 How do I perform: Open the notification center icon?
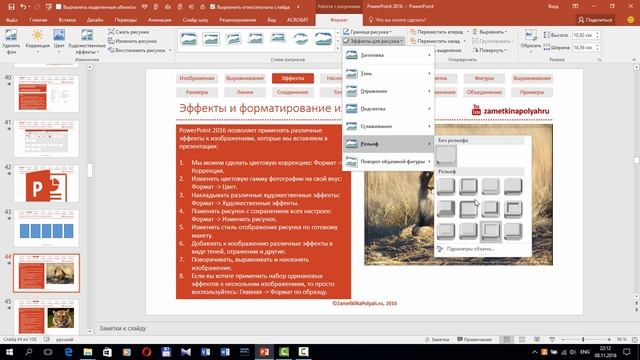[x=627, y=352]
